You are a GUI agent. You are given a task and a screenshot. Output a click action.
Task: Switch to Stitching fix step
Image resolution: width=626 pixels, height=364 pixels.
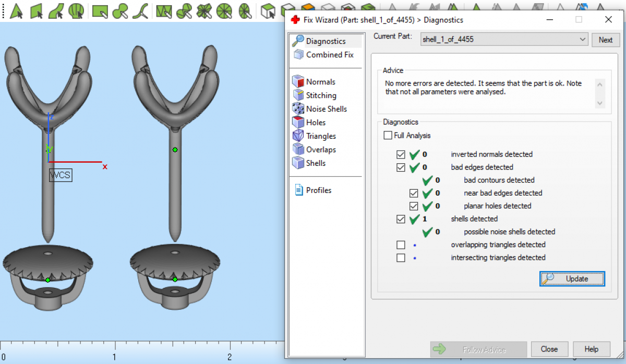(320, 95)
